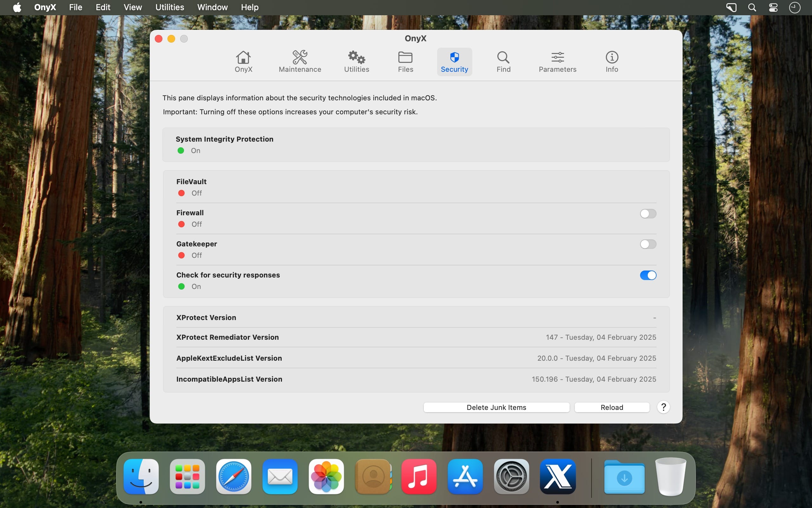Open Control Center in menu bar
Screen dimensions: 812x508
pos(773,7)
